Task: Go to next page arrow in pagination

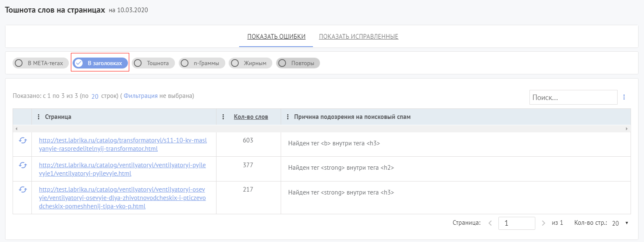Action: tap(543, 223)
